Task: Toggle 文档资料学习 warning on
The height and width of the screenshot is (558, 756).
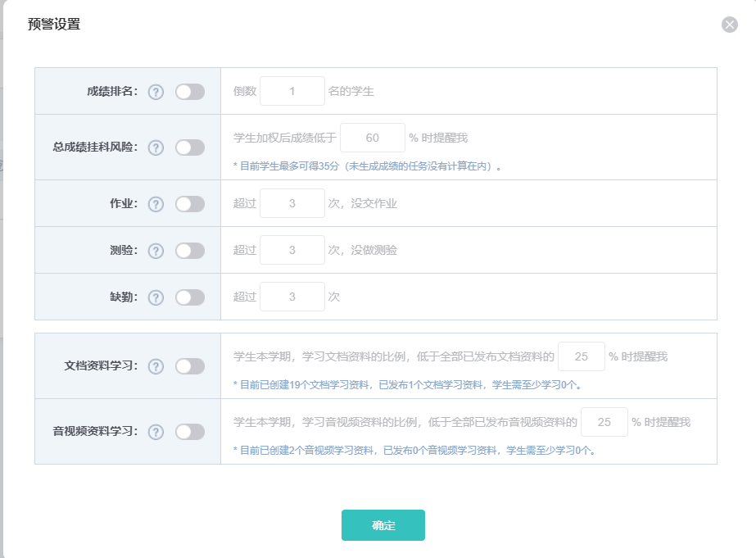Action: (189, 366)
